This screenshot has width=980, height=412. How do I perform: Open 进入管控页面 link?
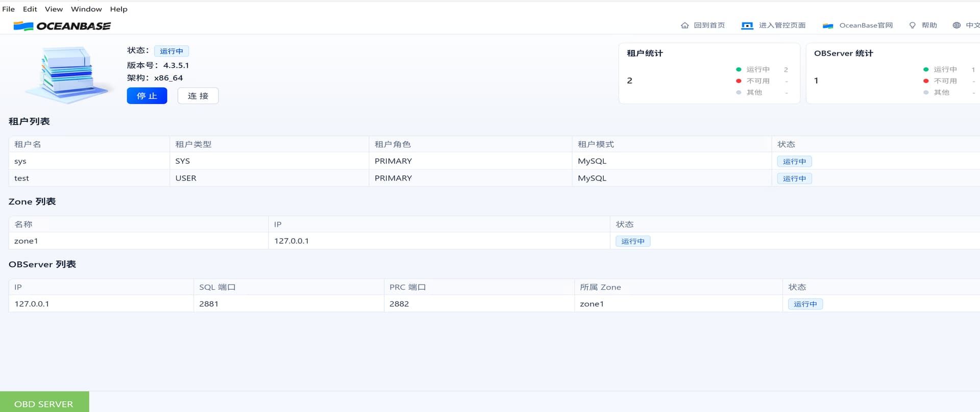coord(782,25)
